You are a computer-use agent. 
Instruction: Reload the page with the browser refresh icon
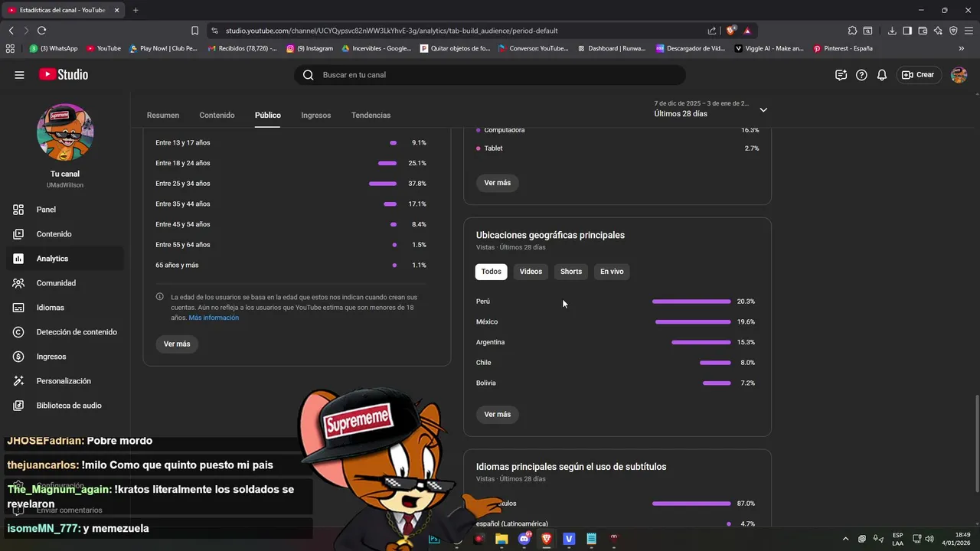41,31
